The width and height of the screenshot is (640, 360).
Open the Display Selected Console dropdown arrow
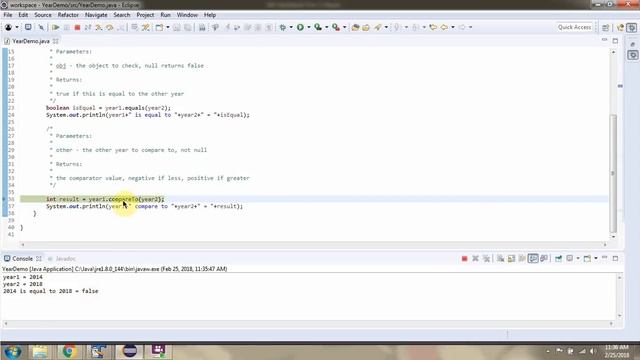578,258
